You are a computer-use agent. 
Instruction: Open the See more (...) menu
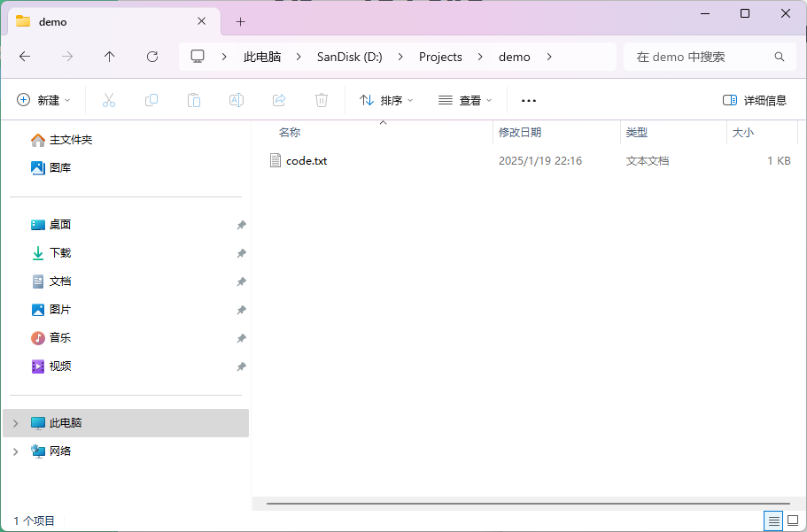click(x=528, y=99)
